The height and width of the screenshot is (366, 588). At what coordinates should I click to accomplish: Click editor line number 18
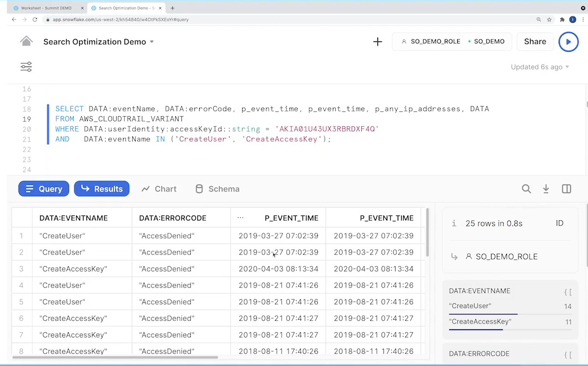27,109
